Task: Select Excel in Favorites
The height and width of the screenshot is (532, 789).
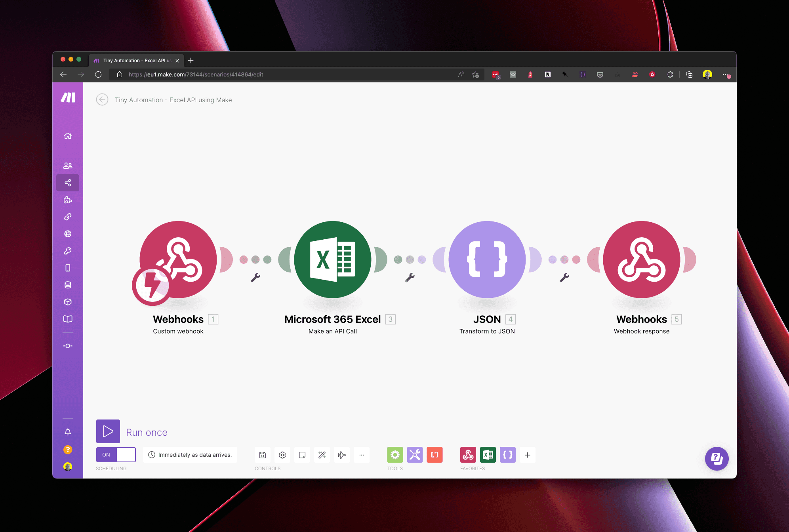Action: [488, 455]
